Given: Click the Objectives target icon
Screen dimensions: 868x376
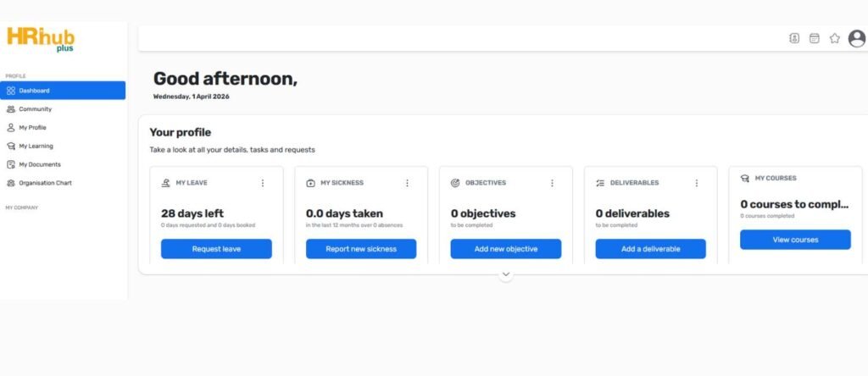Looking at the screenshot, I should point(456,183).
